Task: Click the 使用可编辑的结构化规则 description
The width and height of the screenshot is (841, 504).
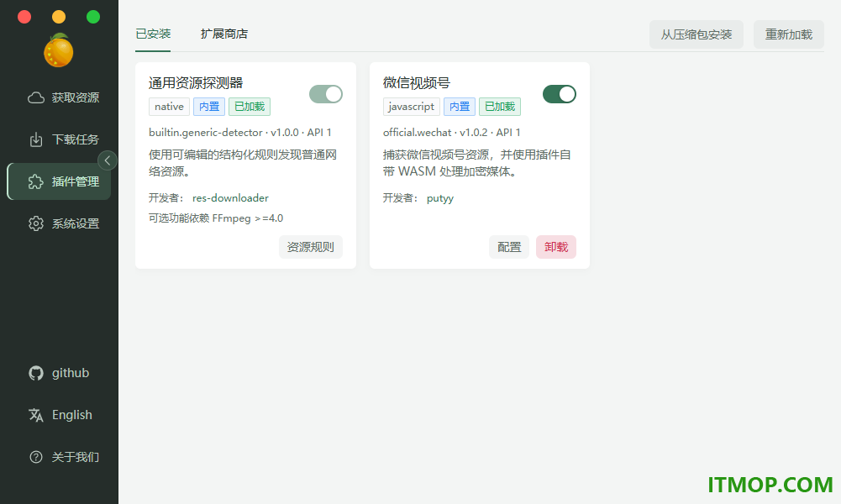Action: tap(243, 163)
